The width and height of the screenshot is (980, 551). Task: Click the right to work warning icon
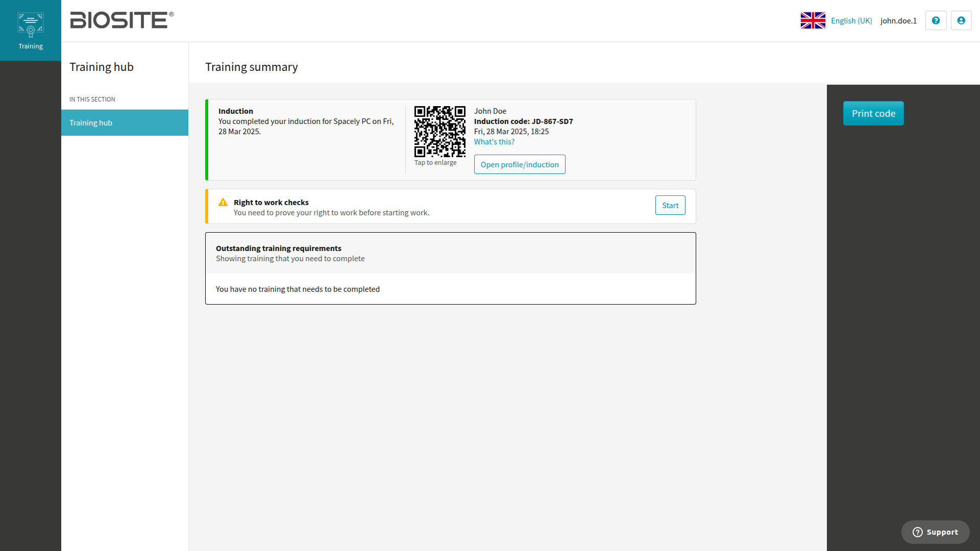(x=223, y=202)
